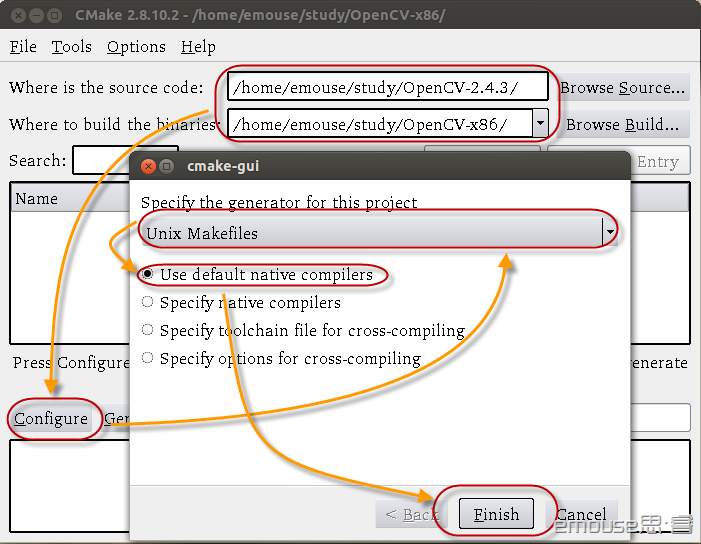Open the Unix Makefiles generator dropdown
This screenshot has width=701, height=544.
(x=378, y=233)
